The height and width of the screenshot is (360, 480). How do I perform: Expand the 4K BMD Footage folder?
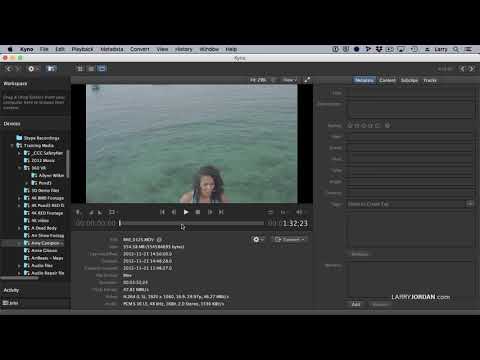click(x=19, y=198)
